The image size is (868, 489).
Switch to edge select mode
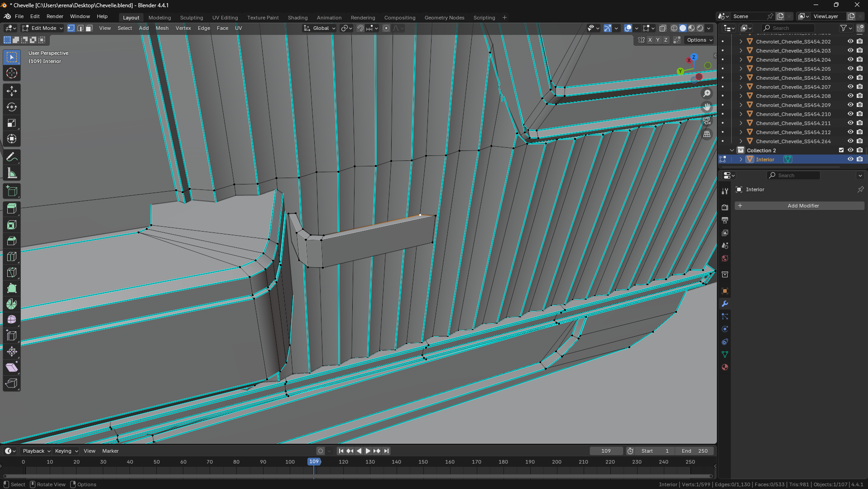tap(80, 28)
